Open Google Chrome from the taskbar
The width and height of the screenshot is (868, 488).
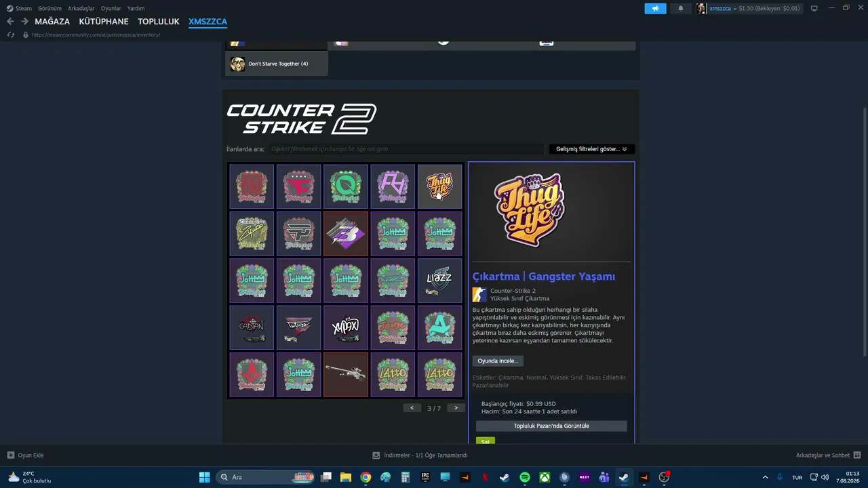click(366, 477)
